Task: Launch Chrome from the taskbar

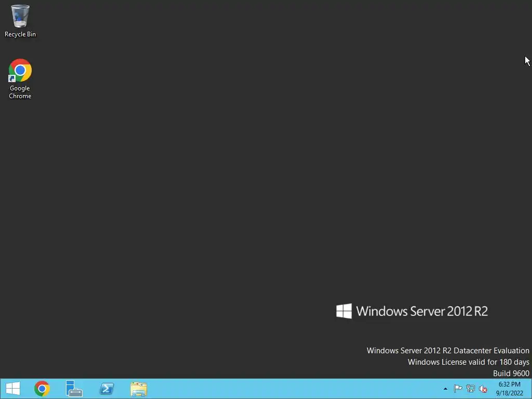Action: click(x=42, y=389)
